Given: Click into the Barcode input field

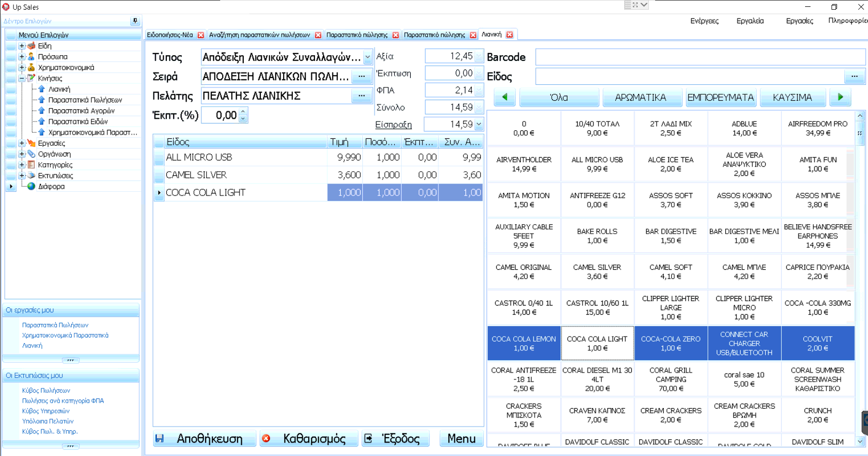Looking at the screenshot, I should [700, 57].
